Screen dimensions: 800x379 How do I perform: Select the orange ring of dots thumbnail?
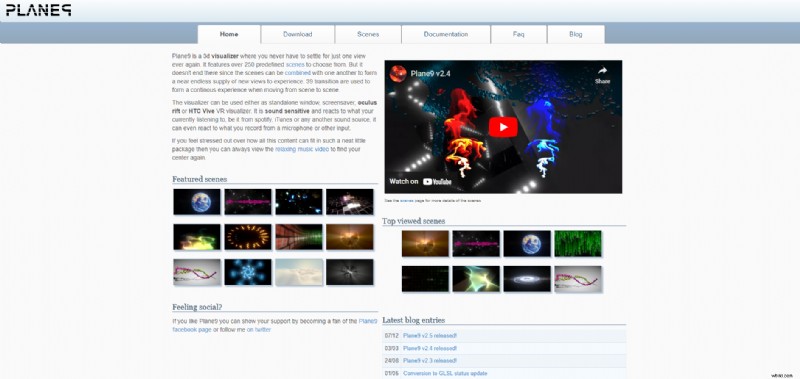point(248,237)
